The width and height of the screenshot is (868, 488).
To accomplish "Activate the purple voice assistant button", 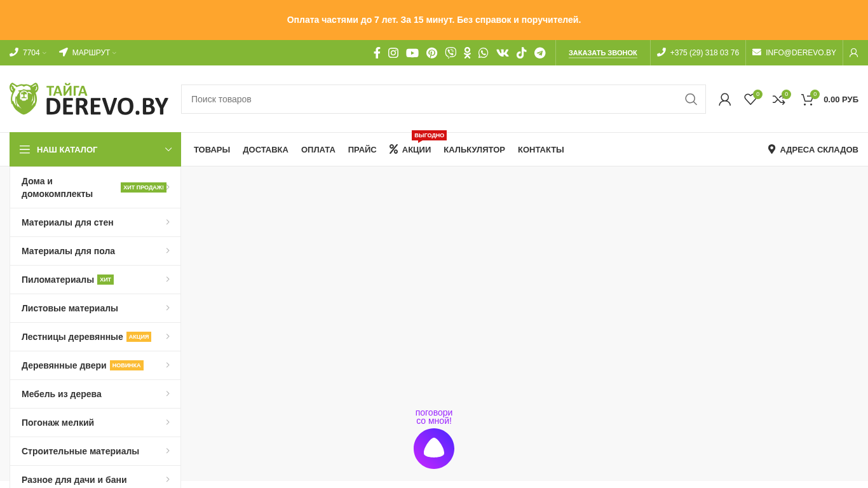I will pyautogui.click(x=434, y=449).
